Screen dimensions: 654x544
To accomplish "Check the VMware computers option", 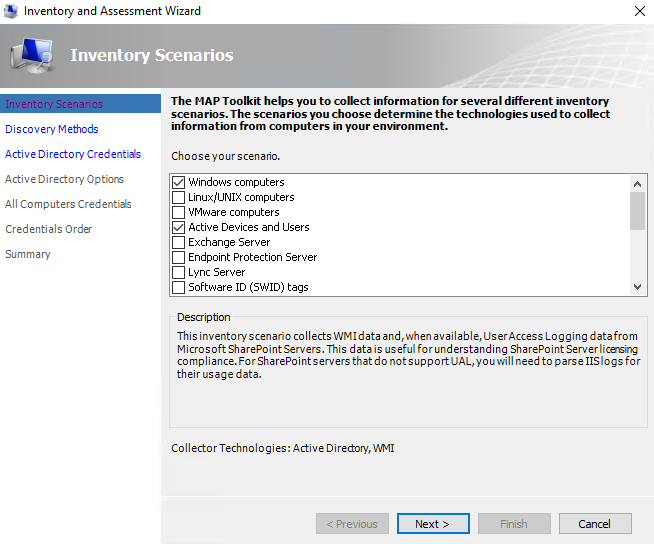I will [179, 213].
